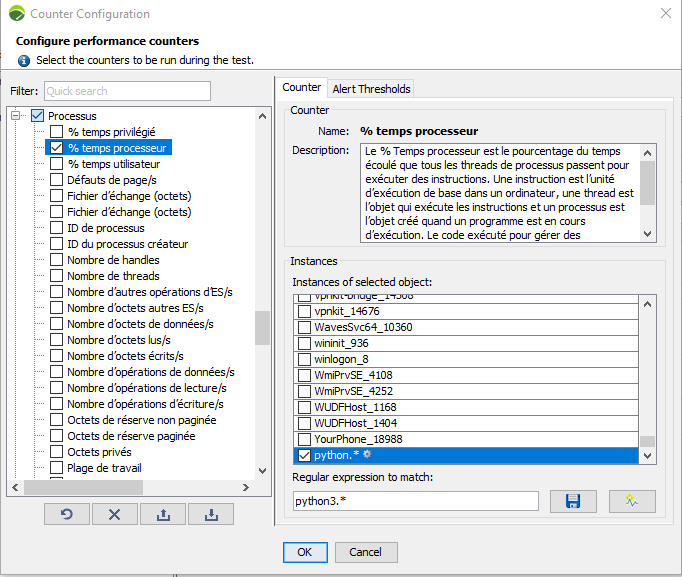The image size is (682, 577).
Task: Click the Quick search filter field
Action: point(127,91)
